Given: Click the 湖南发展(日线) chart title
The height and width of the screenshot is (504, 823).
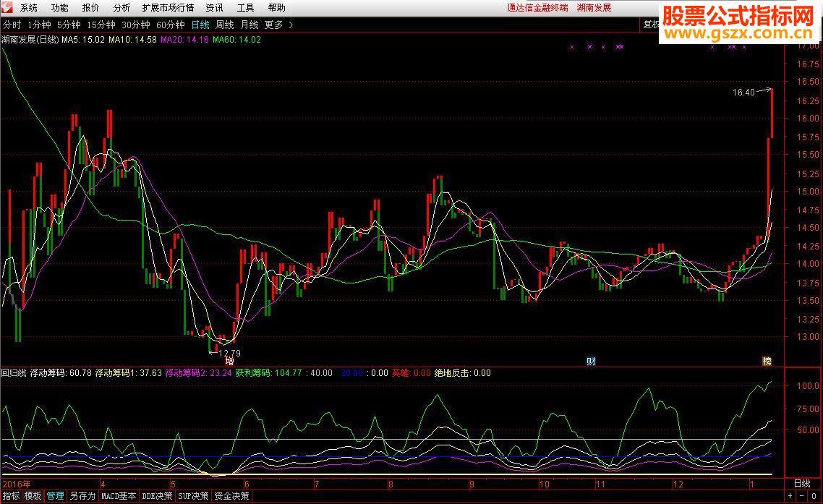Looking at the screenshot, I should (30, 39).
